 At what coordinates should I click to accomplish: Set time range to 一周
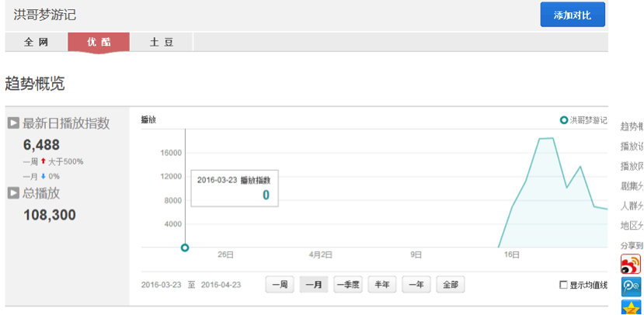pyautogui.click(x=280, y=285)
